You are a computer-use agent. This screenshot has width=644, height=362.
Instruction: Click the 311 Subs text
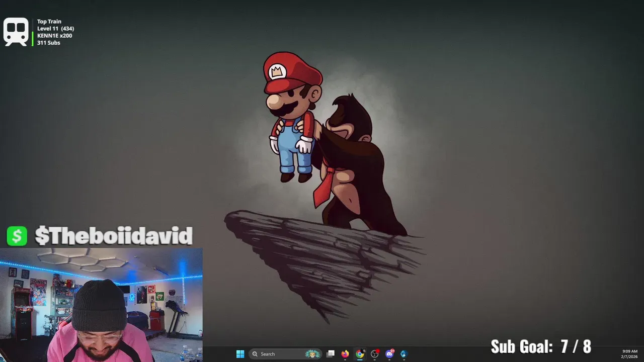click(48, 43)
